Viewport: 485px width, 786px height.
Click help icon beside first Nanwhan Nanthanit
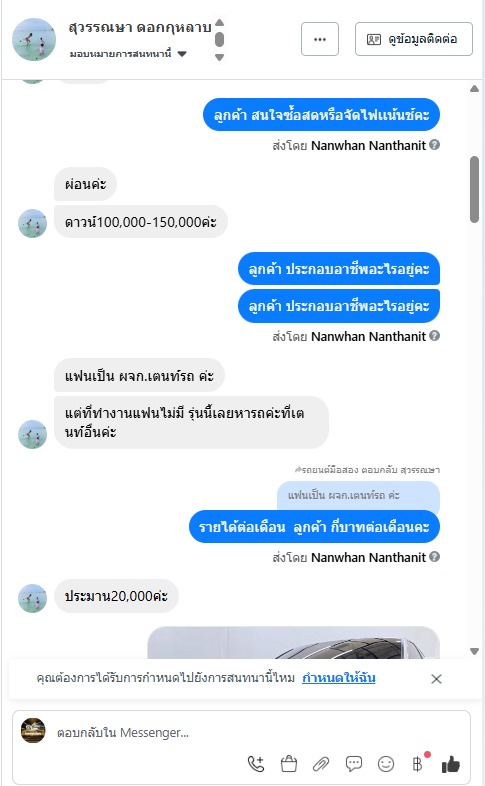click(x=435, y=145)
